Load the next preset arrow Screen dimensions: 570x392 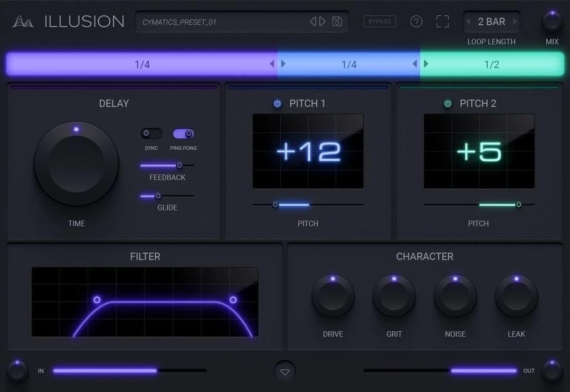coord(322,22)
